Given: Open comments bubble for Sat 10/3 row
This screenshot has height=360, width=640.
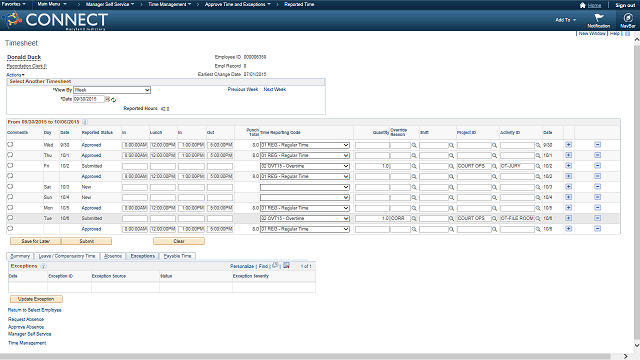Looking at the screenshot, I should (x=10, y=187).
